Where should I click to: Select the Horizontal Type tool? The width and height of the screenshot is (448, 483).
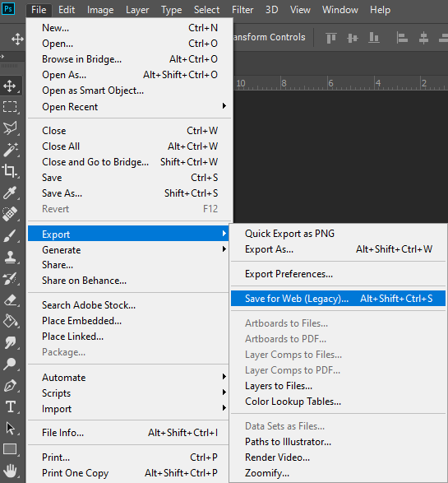[10, 406]
